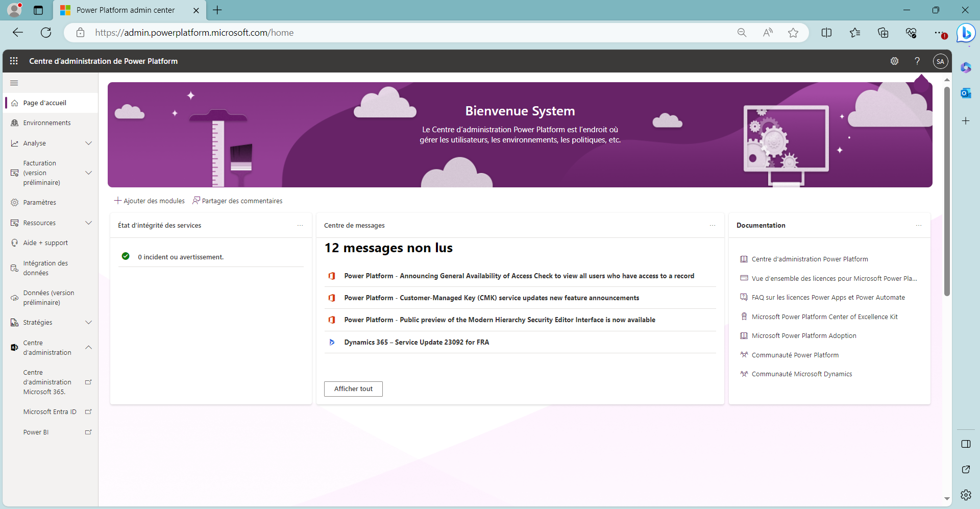This screenshot has width=980, height=509.
Task: Open Vue d'ensemble des licences link
Action: coord(834,279)
